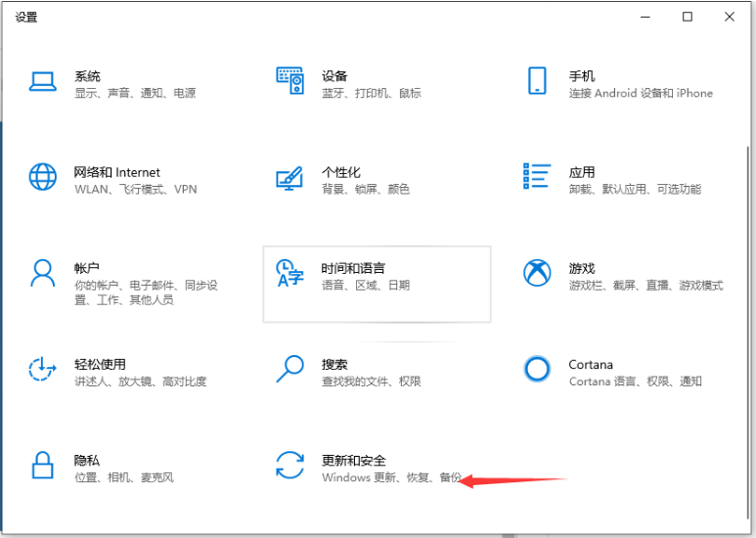
Task: Click the Personalization paintbrush icon
Action: [x=289, y=177]
